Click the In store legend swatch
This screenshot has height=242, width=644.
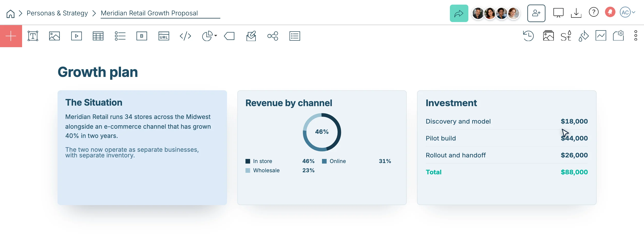[x=248, y=161]
